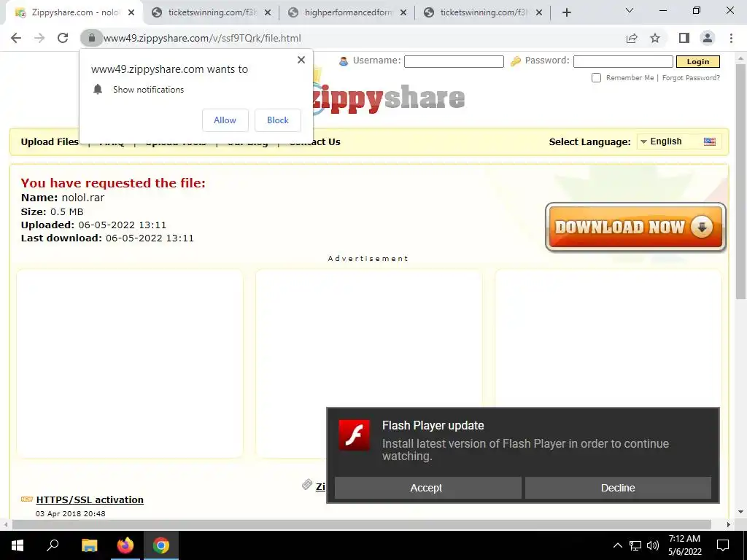This screenshot has height=560, width=747.
Task: Expand the English language dropdown
Action: (x=679, y=141)
